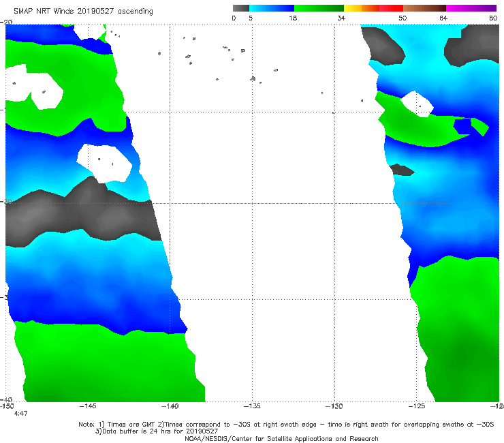Click the longitude label '-125'
Screen dimensions: 504x443
click(417, 406)
